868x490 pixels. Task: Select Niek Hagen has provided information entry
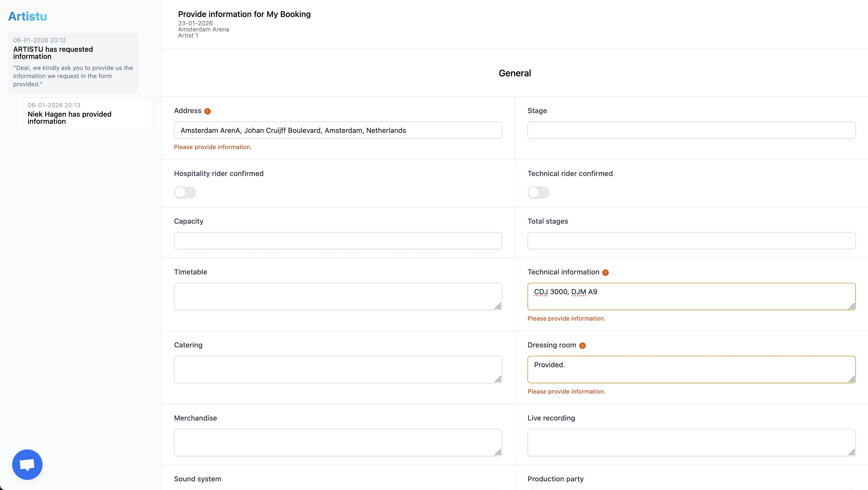[87, 113]
